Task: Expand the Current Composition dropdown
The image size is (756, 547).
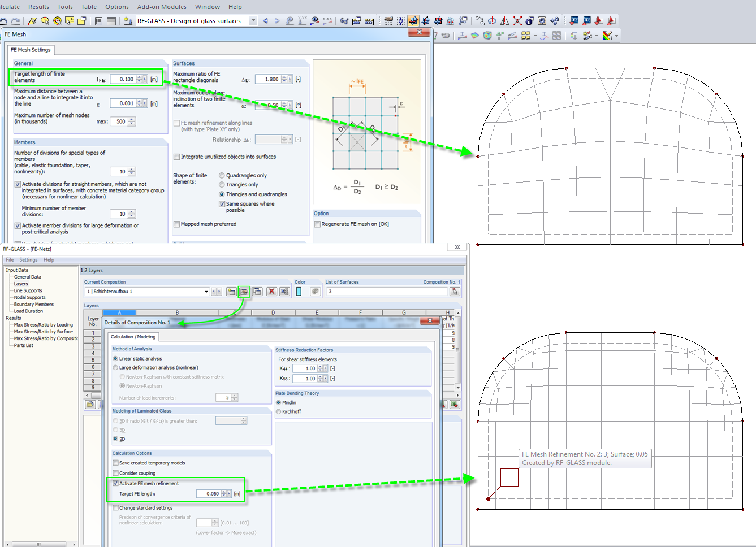Action: click(x=206, y=292)
